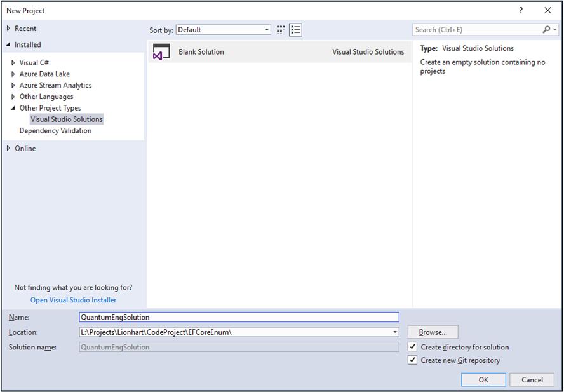The image size is (564, 392).
Task: Select Dependency Validation tree item
Action: point(55,131)
